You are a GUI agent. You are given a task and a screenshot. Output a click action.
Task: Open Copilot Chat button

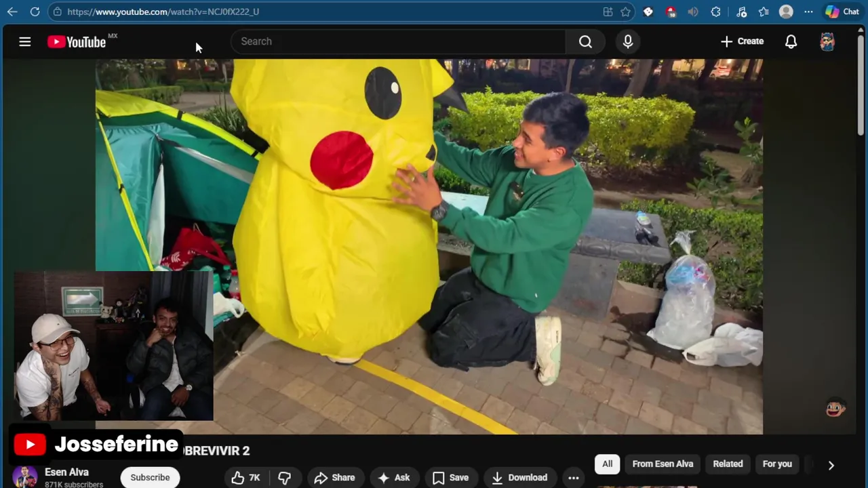(x=842, y=12)
